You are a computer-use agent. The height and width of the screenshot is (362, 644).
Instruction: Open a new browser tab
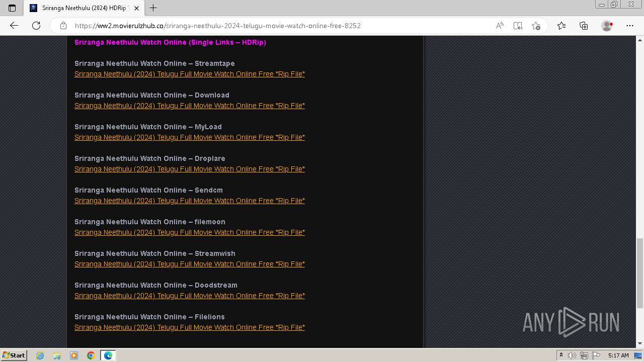click(x=153, y=8)
